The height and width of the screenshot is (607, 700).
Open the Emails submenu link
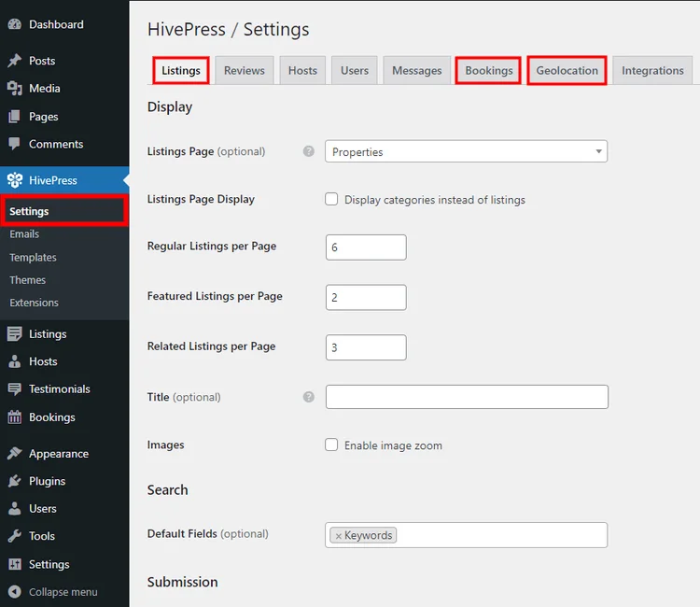24,234
